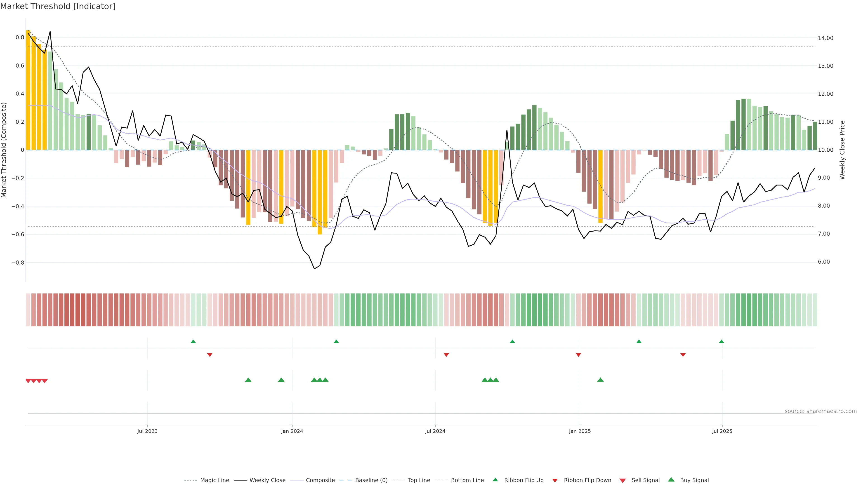868x488 pixels.
Task: Click the ribbon flip down marker after Jul 2024
Action: coord(446,355)
